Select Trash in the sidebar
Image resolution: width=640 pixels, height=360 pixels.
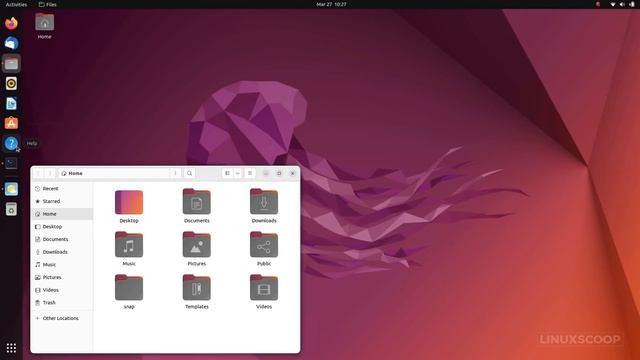coord(62,302)
